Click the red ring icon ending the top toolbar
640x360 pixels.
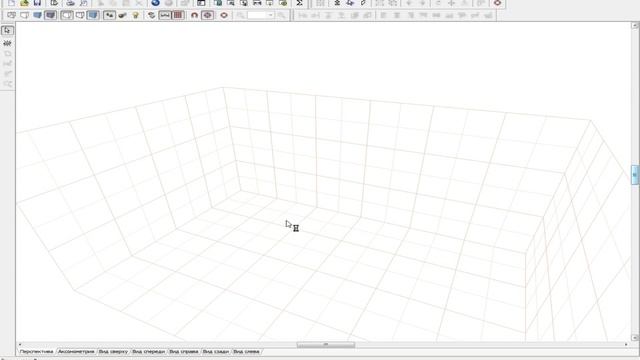pyautogui.click(x=497, y=3)
